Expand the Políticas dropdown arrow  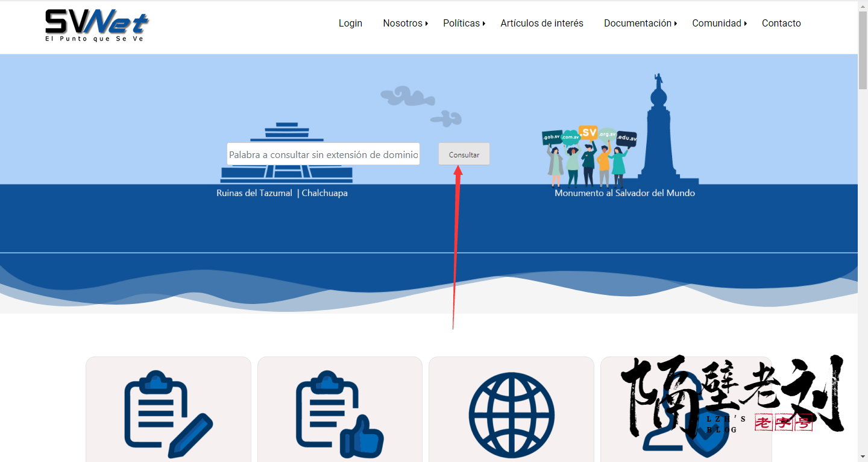[x=483, y=24]
